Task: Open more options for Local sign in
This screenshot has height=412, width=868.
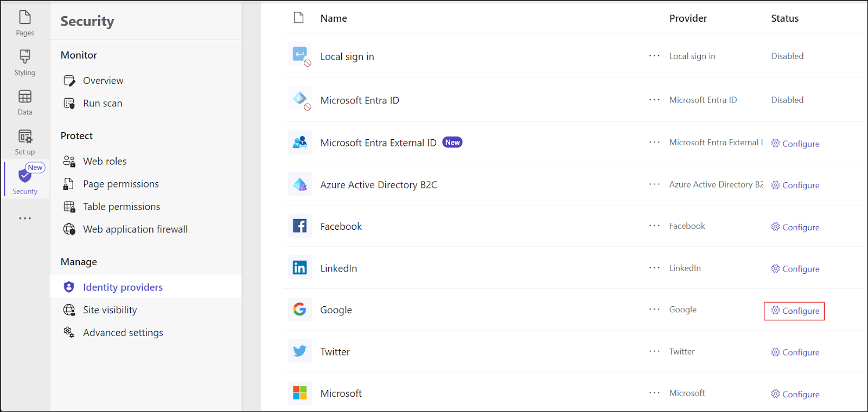Action: [x=655, y=56]
